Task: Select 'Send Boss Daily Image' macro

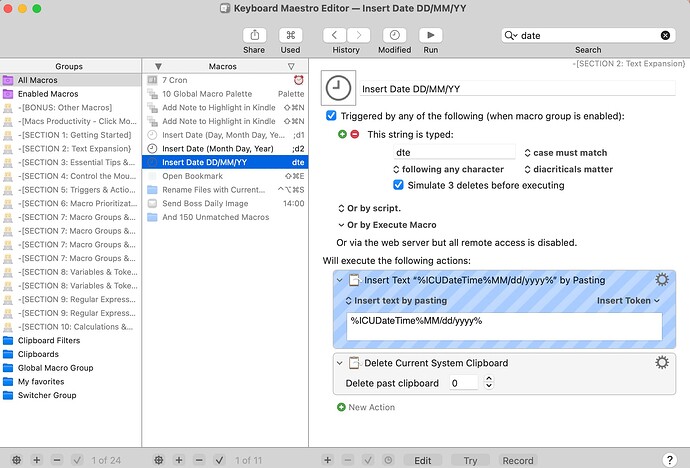Action: (206, 203)
